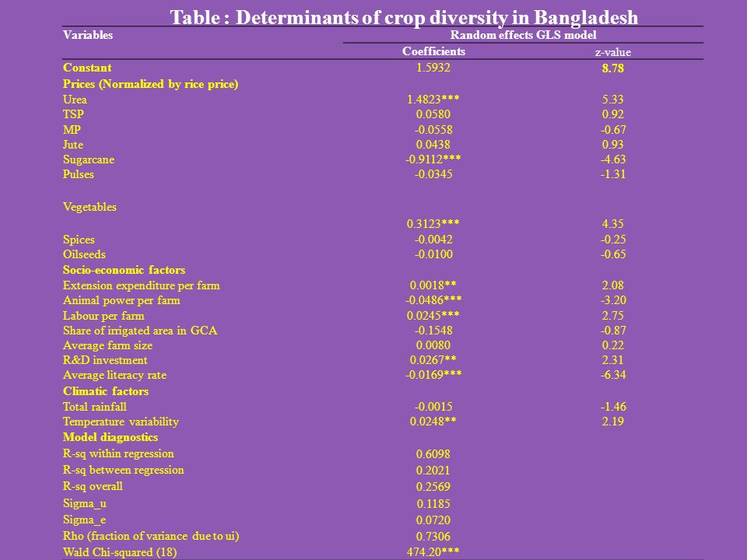Select the 'Sigma_u' label

[x=85, y=503]
